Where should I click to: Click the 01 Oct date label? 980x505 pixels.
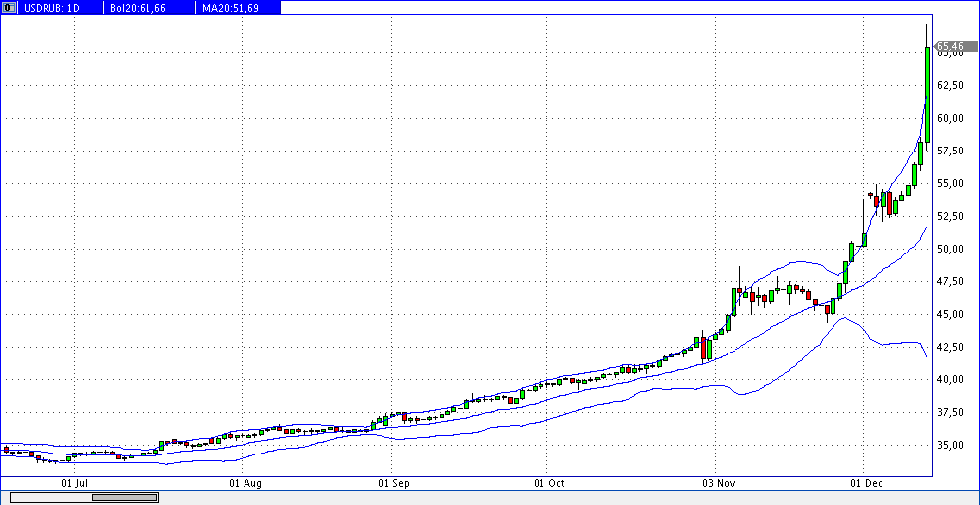pyautogui.click(x=549, y=484)
